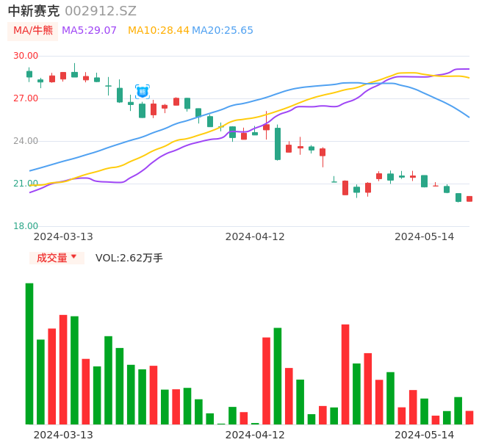
Task: Click the tallest green volume bar at far left
Action: coord(29,352)
